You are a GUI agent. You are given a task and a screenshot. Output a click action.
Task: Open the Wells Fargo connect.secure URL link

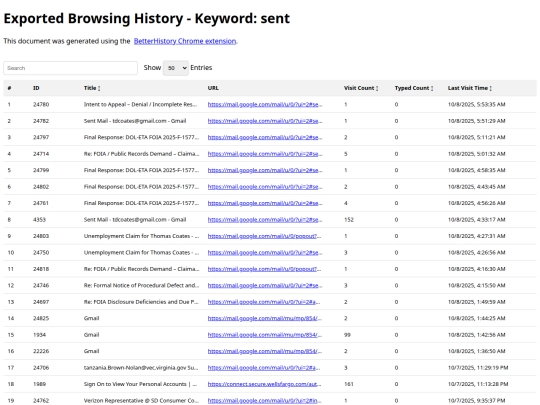[x=264, y=384]
